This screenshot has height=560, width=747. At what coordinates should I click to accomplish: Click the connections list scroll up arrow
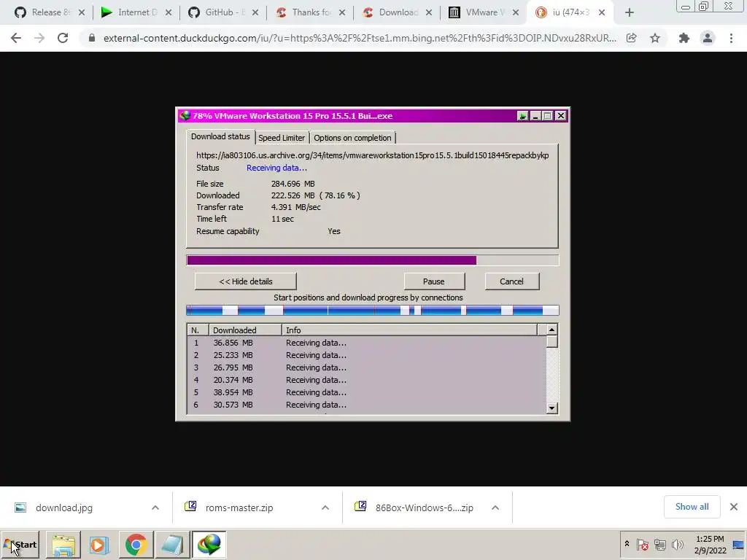(x=551, y=330)
